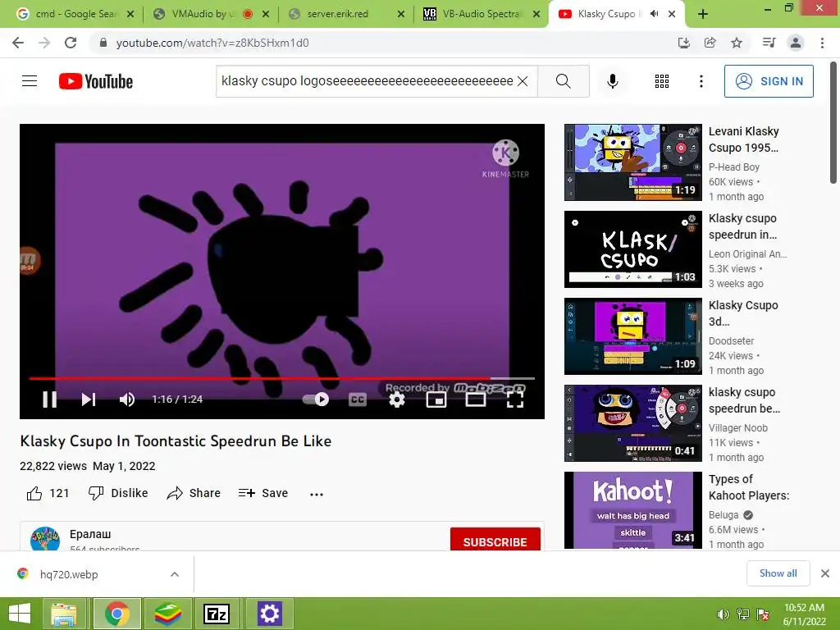Like the video with thumbs up

click(48, 493)
